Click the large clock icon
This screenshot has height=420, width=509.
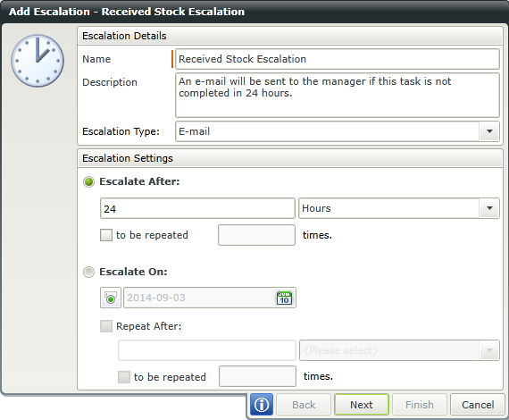(38, 61)
